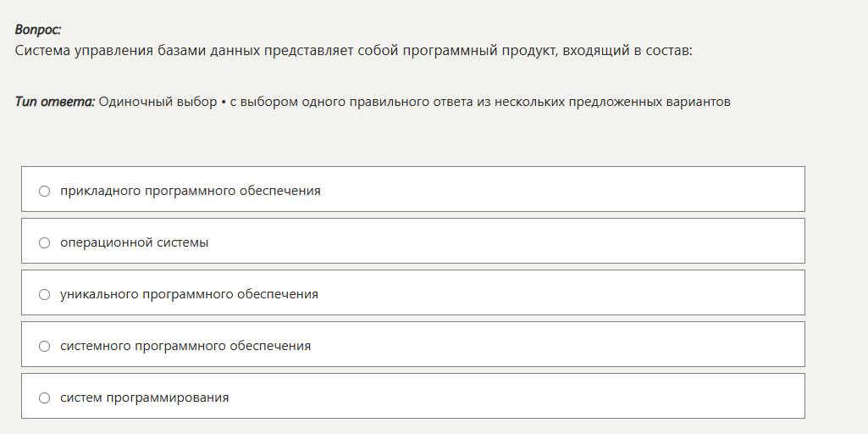Screen dimensions: 868x434
Task: Select radio button for 'операционной системы'
Action: pos(45,242)
